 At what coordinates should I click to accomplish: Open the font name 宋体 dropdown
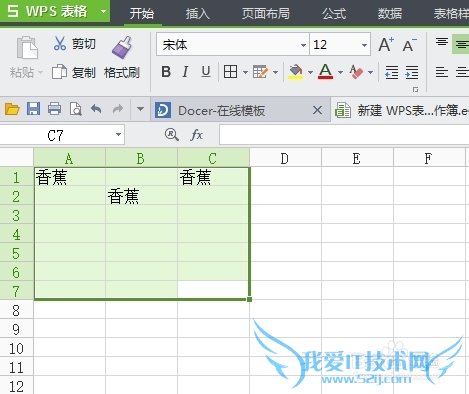(303, 45)
